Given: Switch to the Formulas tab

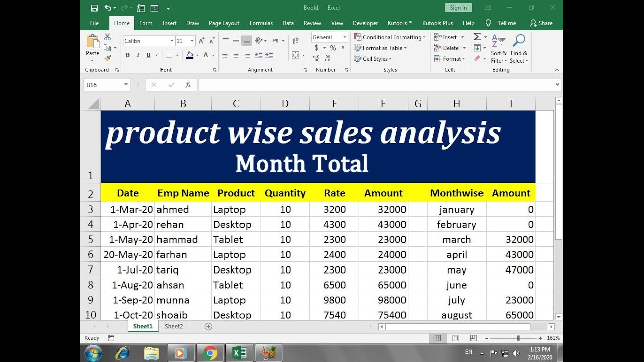Looking at the screenshot, I should pyautogui.click(x=261, y=23).
